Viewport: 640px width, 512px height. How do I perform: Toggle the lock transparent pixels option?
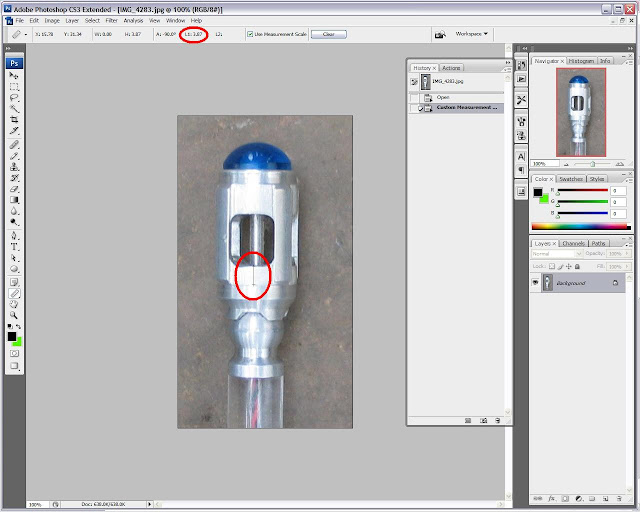(x=552, y=266)
